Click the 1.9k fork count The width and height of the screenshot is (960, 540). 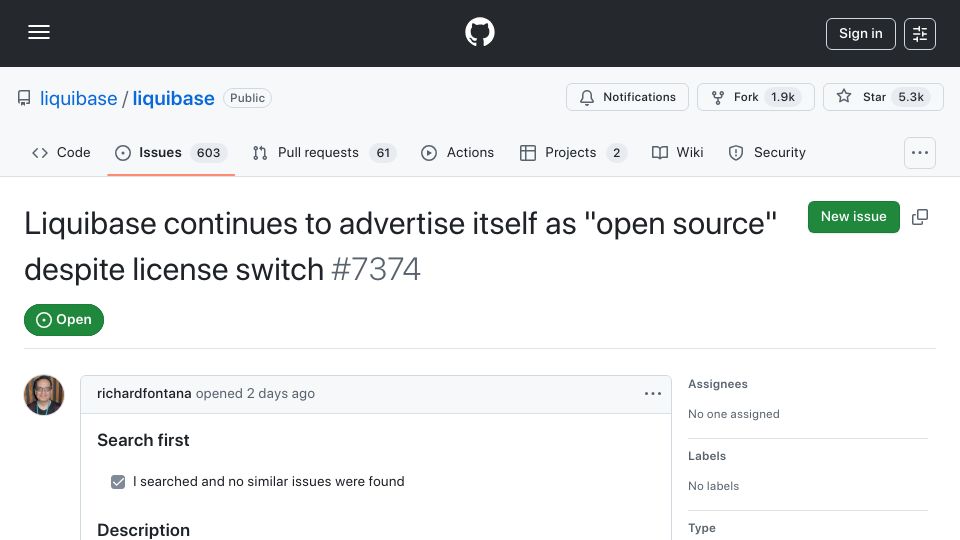(x=782, y=97)
